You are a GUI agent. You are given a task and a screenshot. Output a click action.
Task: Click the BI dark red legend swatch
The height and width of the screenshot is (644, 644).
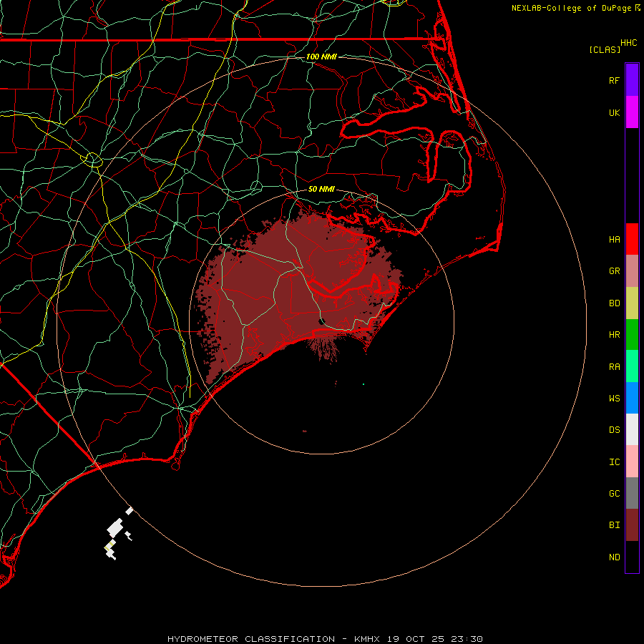(632, 525)
